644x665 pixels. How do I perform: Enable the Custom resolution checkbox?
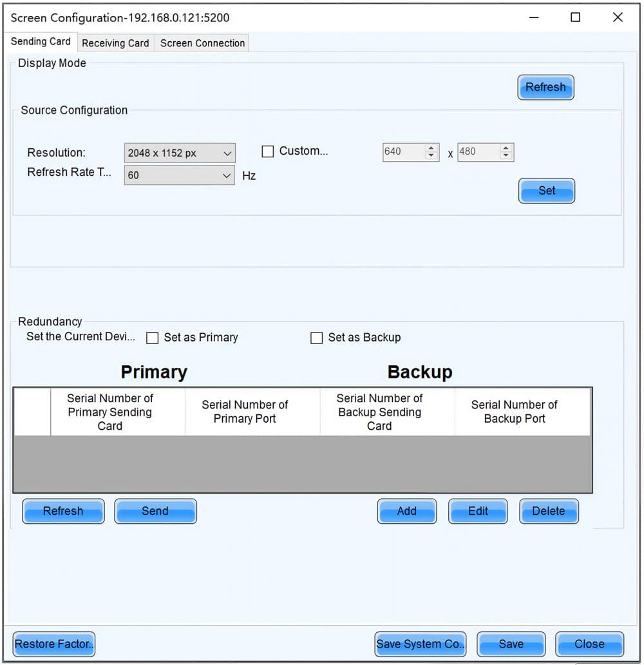[x=267, y=151]
